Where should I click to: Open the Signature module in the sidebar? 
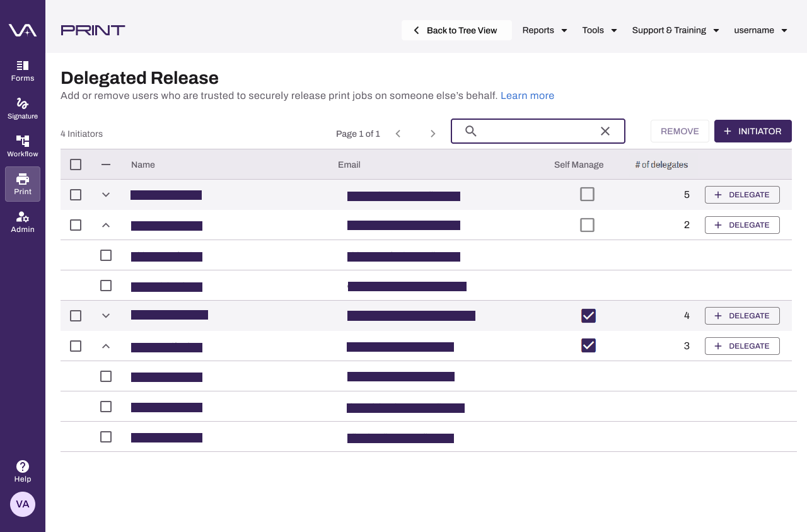pos(23,109)
